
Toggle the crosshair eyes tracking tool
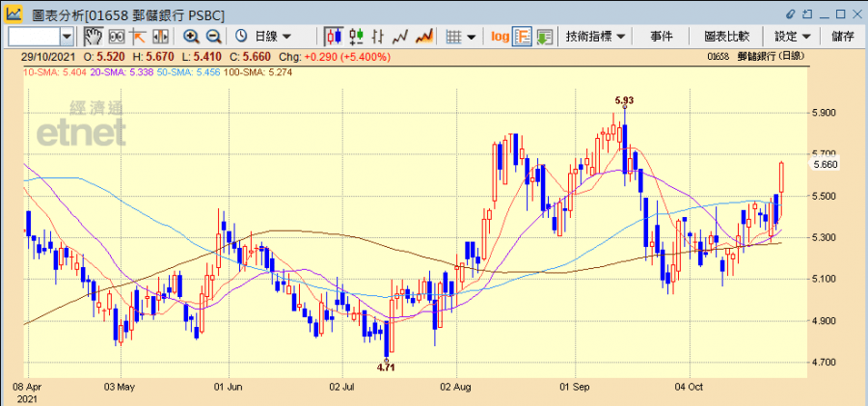pyautogui.click(x=116, y=36)
